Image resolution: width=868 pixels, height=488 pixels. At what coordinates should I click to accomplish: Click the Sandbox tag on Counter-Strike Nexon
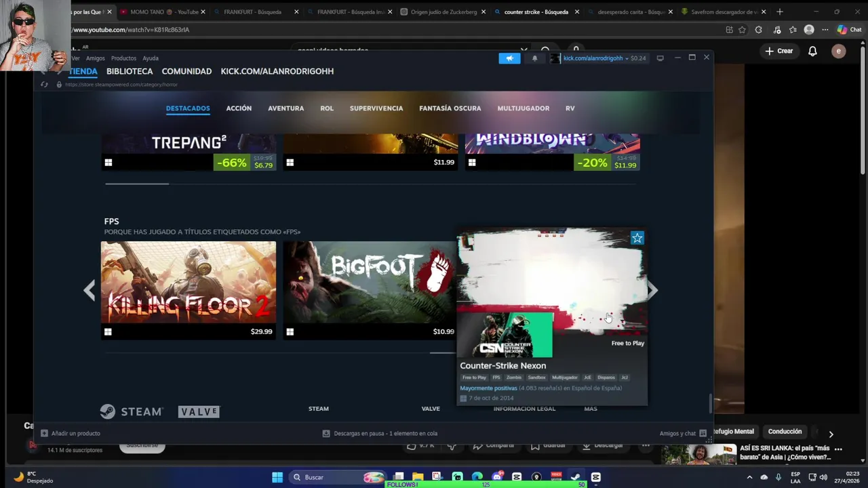(x=536, y=378)
